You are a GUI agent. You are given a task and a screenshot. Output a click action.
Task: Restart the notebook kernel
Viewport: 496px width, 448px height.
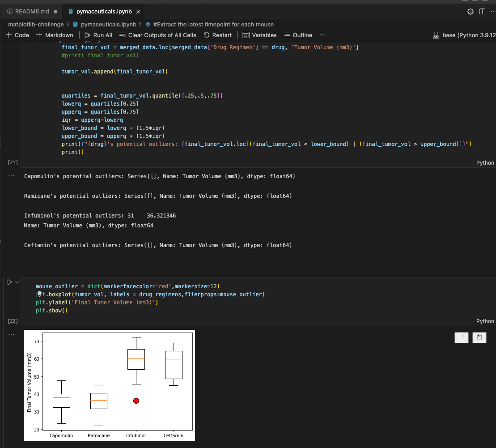tap(218, 35)
